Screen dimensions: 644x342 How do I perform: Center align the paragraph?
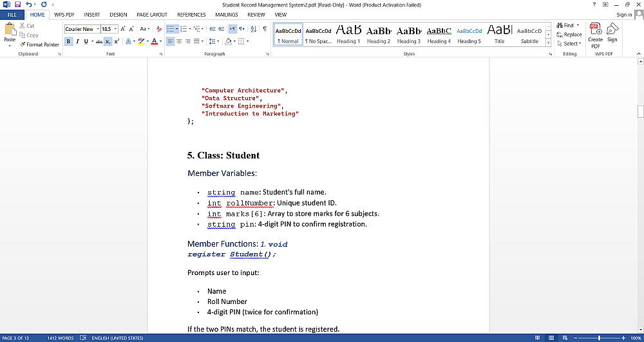point(178,41)
